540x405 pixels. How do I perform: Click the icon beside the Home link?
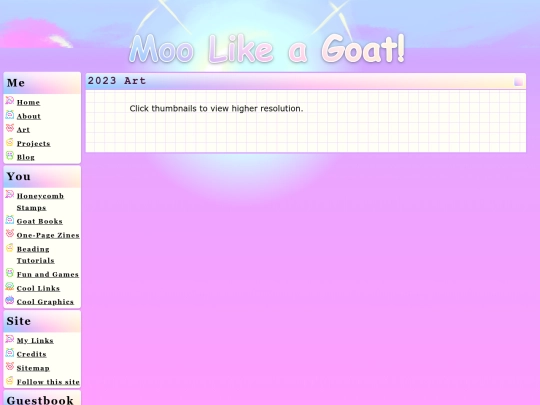10,101
